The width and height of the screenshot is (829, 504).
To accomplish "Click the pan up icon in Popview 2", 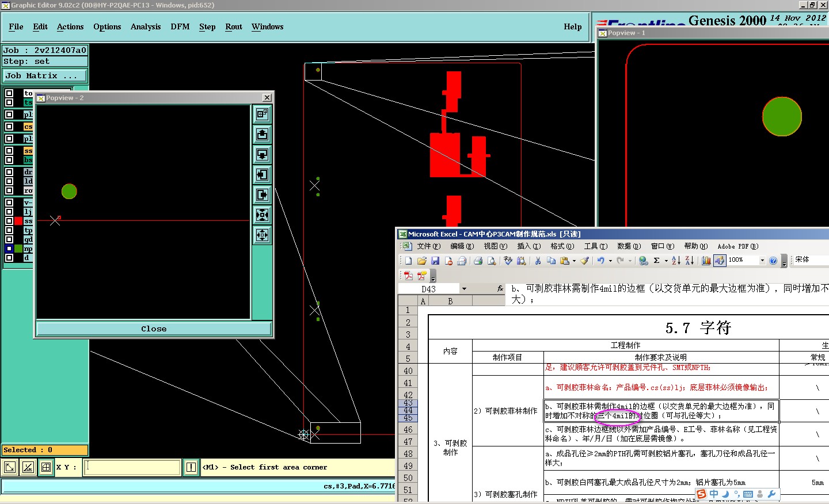I will (263, 135).
